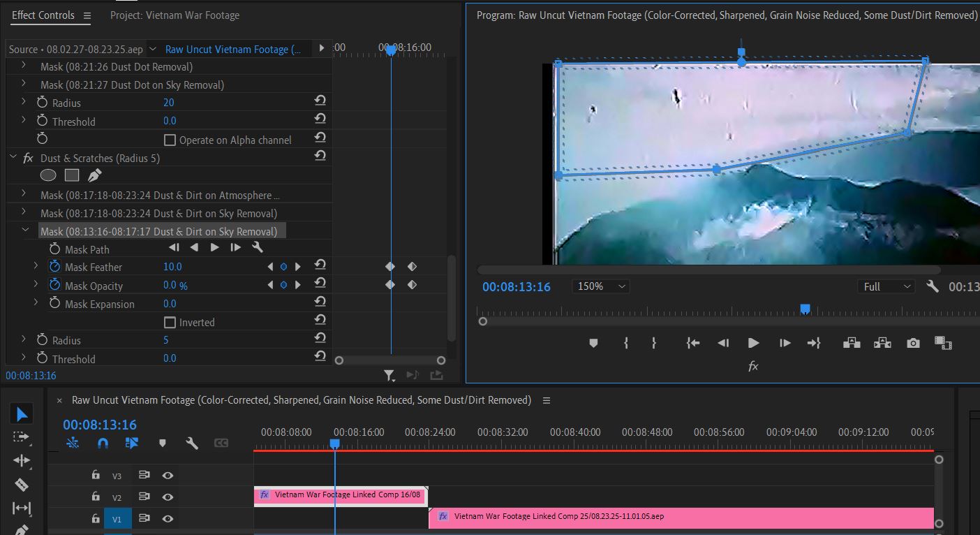Collapse Mask (08:13:16-08:17:17) sky removal
The image size is (980, 535).
tap(25, 230)
